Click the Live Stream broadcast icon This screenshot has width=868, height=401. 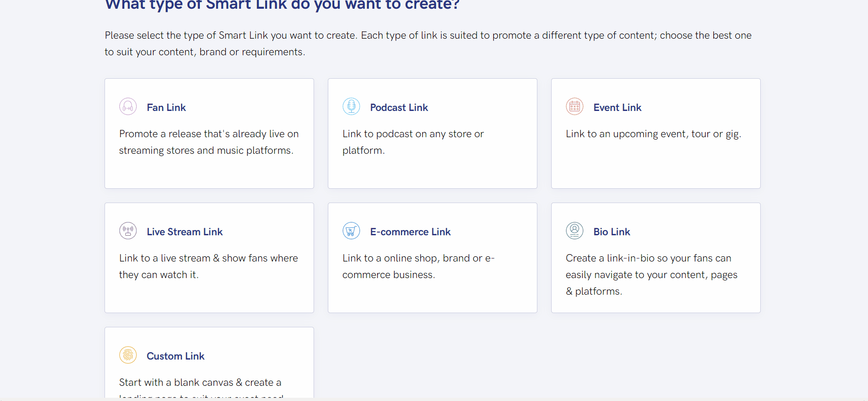pyautogui.click(x=128, y=231)
